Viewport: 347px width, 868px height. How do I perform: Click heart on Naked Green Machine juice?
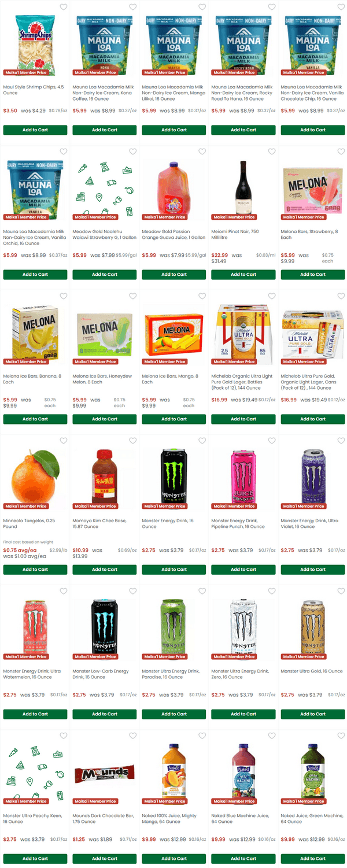click(341, 736)
